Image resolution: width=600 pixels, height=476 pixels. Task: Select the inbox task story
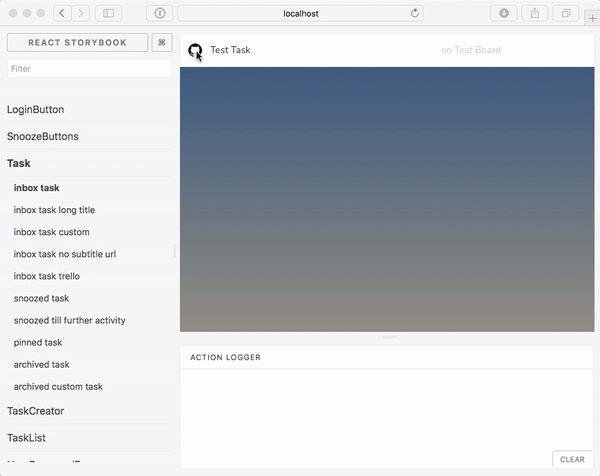pos(36,188)
